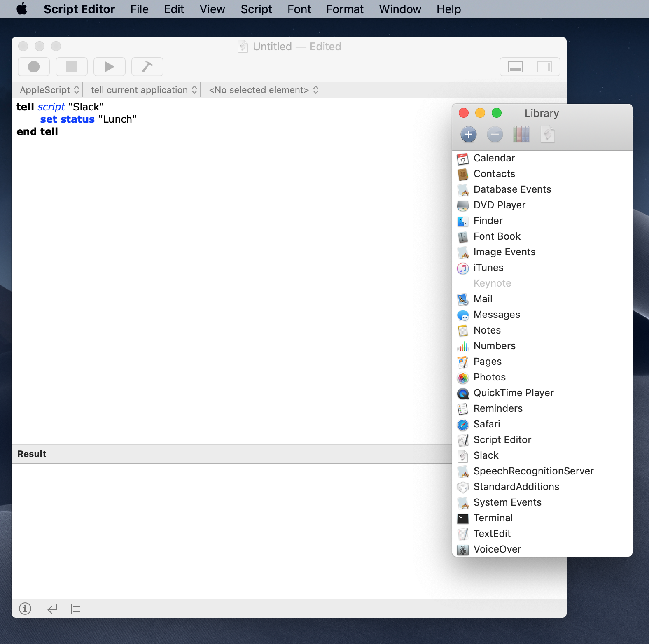Select the Slack library entry
This screenshot has width=649, height=644.
coord(542,455)
